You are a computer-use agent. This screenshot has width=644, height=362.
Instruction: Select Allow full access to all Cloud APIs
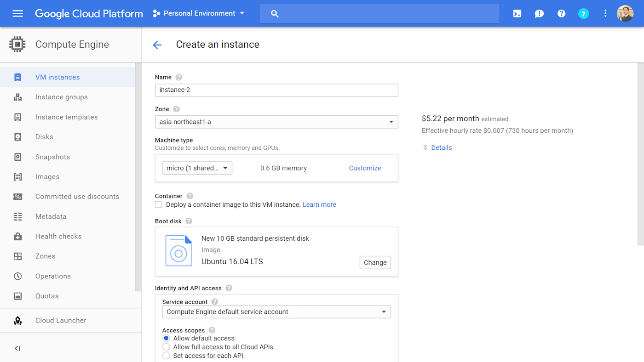tap(166, 347)
